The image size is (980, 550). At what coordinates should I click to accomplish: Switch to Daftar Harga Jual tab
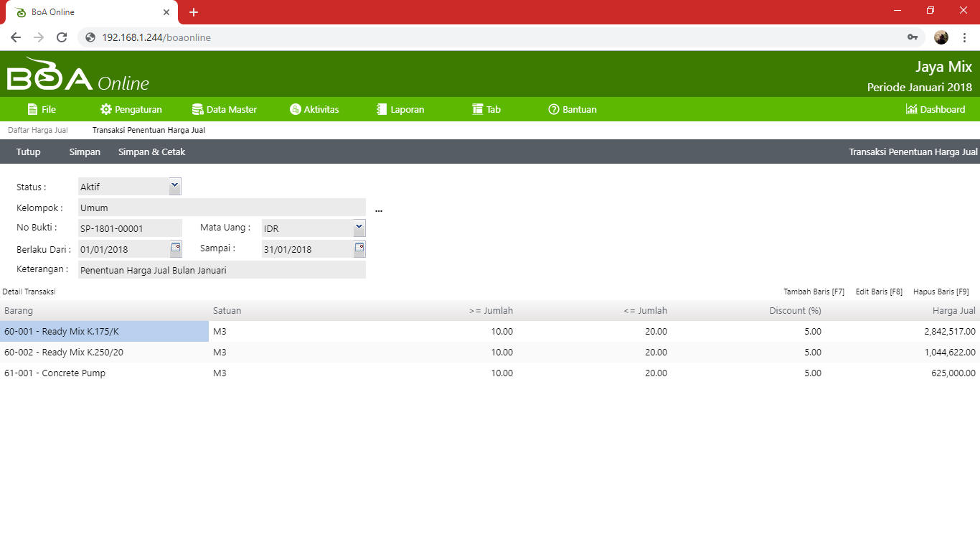pyautogui.click(x=37, y=131)
